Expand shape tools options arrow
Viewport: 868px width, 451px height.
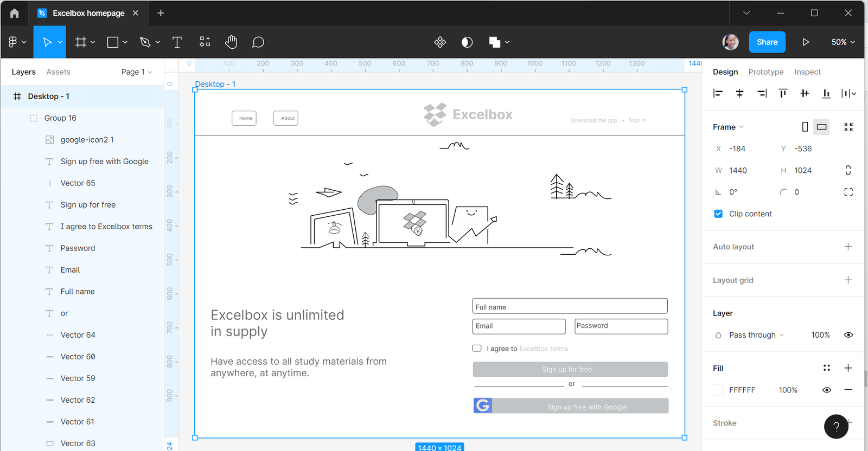[125, 42]
